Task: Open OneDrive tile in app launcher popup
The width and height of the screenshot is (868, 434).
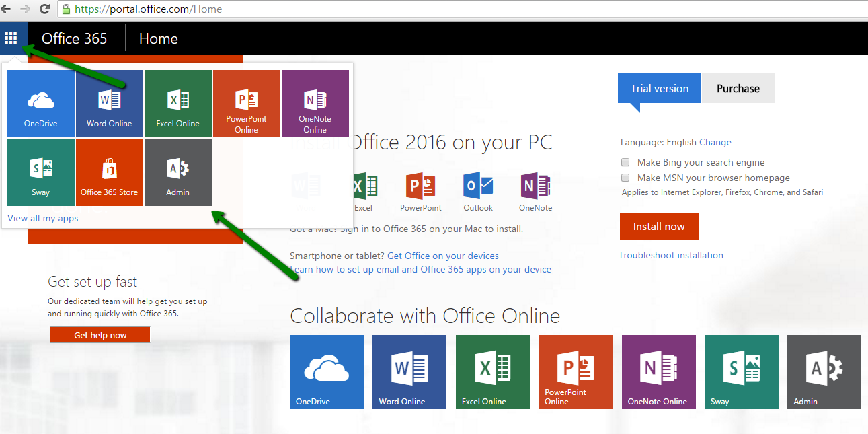Action: [41, 104]
